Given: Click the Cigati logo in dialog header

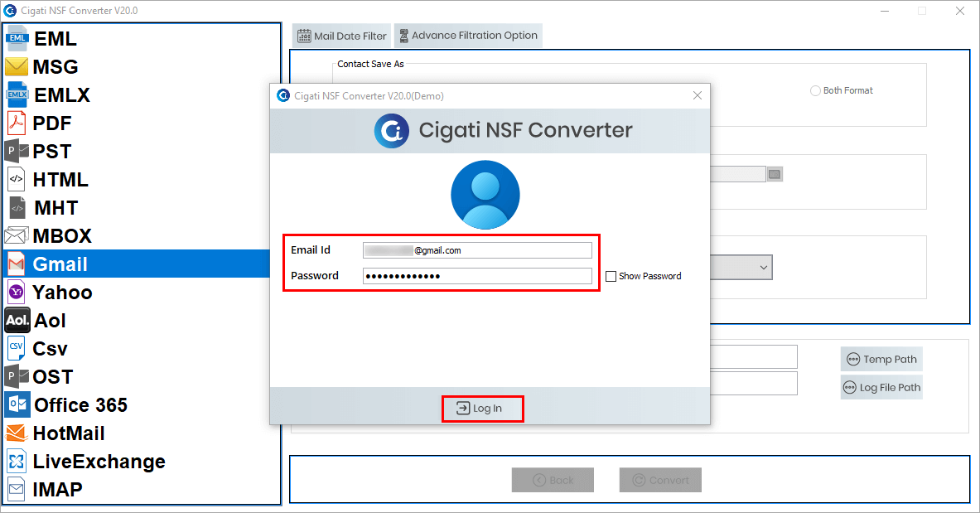Looking at the screenshot, I should pyautogui.click(x=392, y=131).
